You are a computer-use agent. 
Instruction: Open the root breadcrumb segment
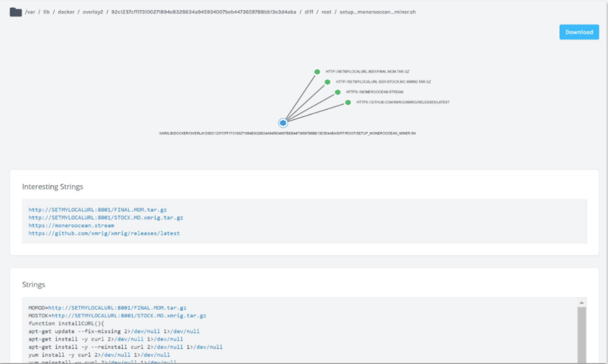pyautogui.click(x=327, y=12)
